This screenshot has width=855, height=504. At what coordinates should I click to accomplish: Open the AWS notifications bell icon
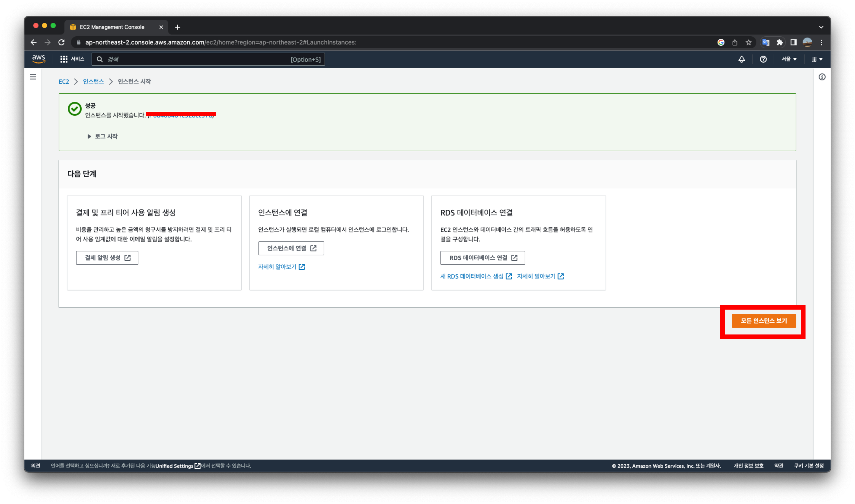pyautogui.click(x=742, y=59)
